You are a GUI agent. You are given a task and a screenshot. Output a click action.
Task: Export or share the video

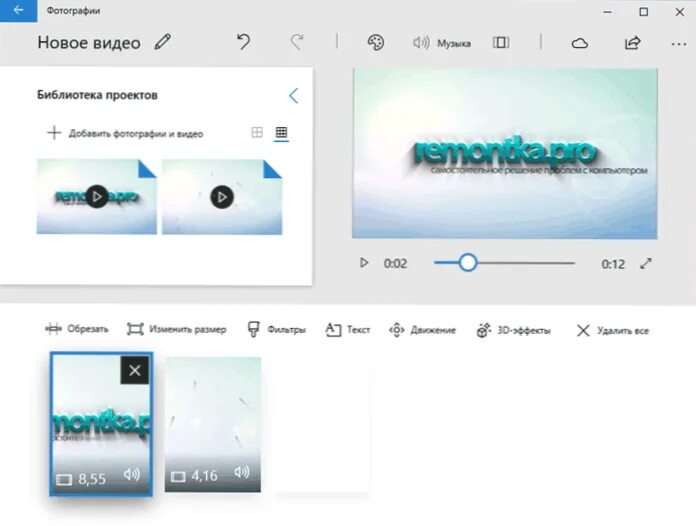coord(633,43)
